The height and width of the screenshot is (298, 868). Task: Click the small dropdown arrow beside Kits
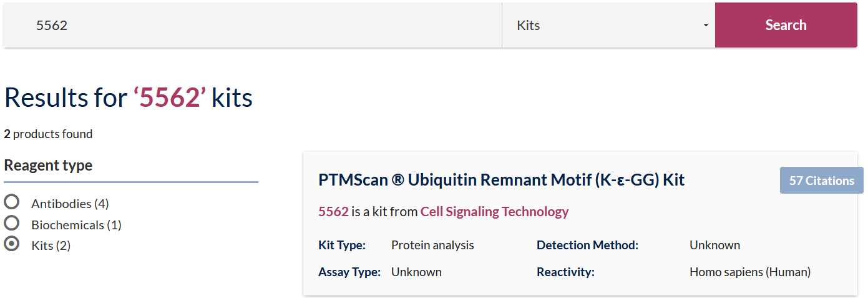(706, 26)
